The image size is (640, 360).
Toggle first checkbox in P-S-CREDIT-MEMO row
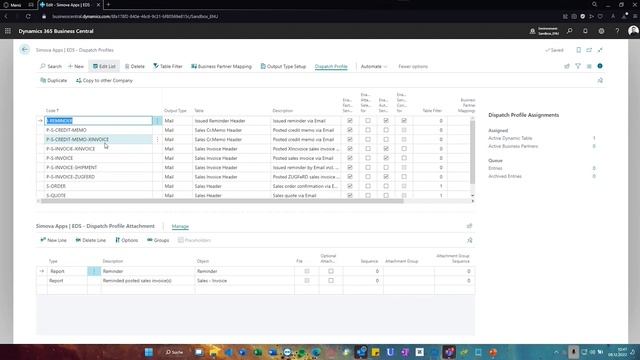pos(350,130)
